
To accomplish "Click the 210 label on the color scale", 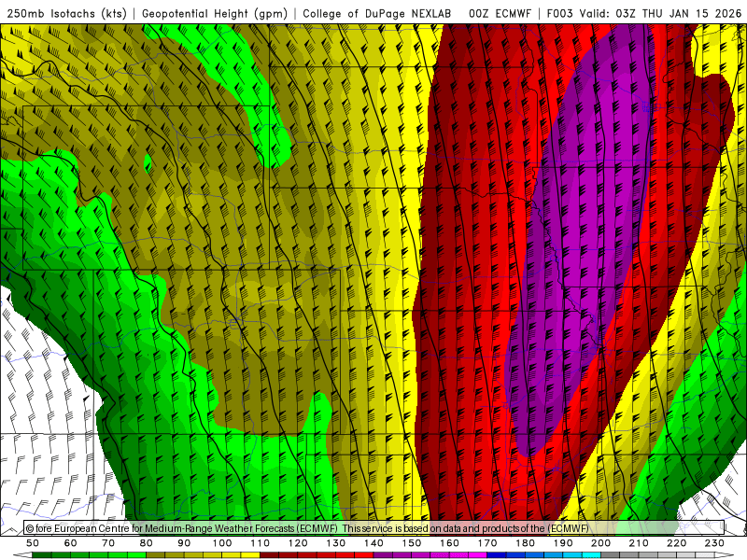I will point(639,543).
